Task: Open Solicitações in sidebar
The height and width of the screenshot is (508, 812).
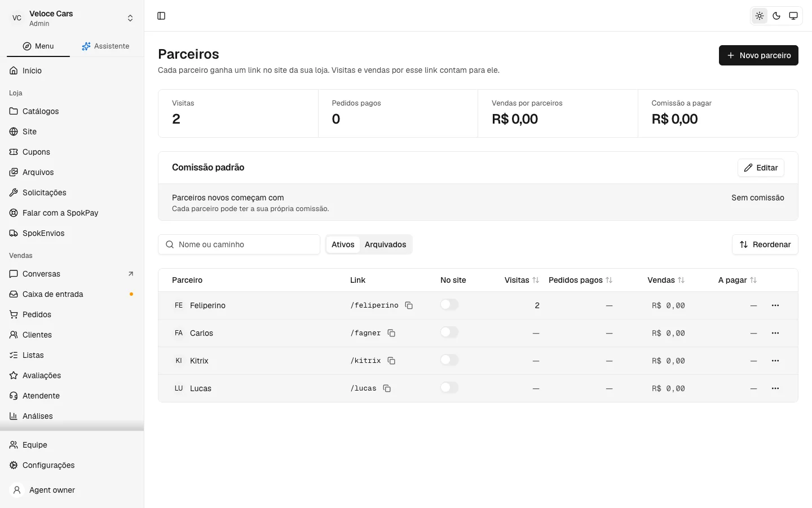Action: 72,192
